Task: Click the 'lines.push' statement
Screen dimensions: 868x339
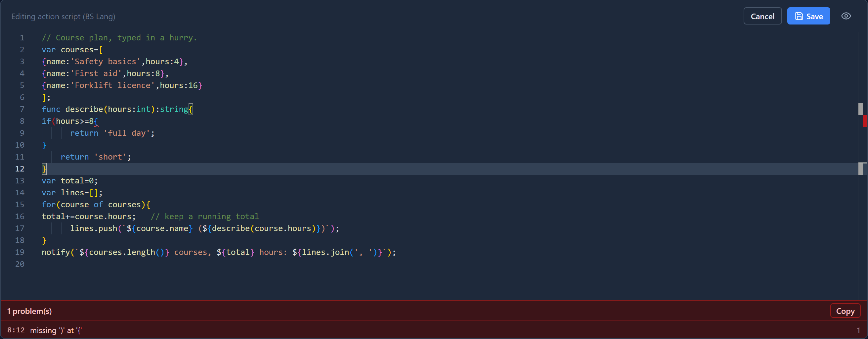Action: (204, 228)
